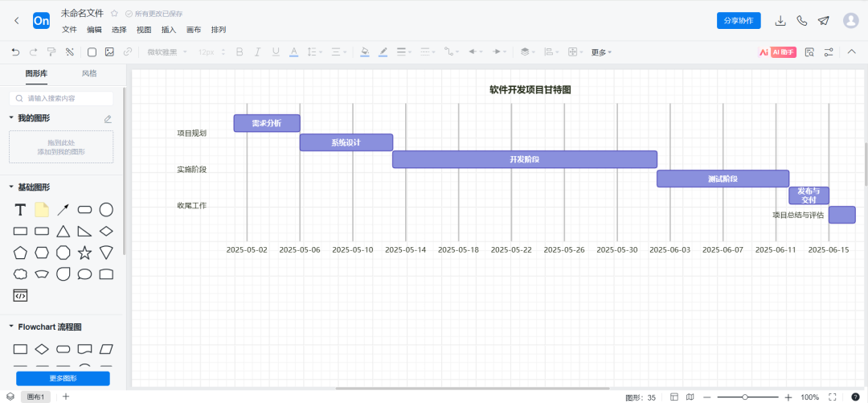Image resolution: width=868 pixels, height=403 pixels.
Task: Switch to the 风格 tab
Action: point(89,73)
